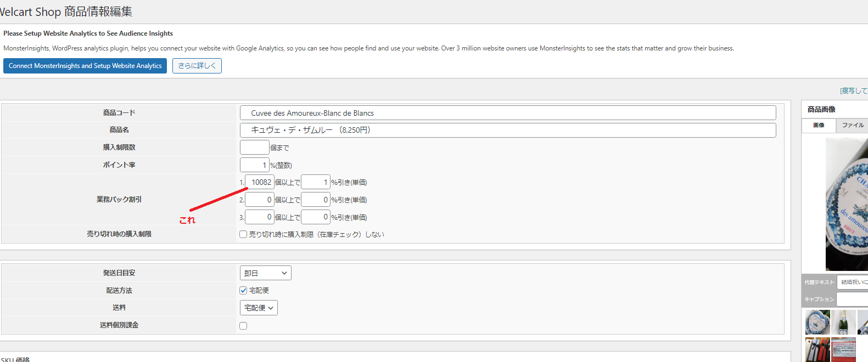Open the 送料 dropdown showing 宅配便
Screen dimensions: 868x362
(259, 308)
